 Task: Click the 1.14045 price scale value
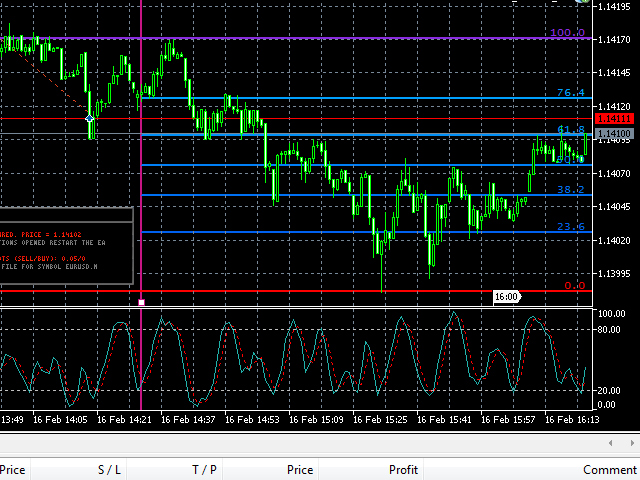(x=614, y=207)
